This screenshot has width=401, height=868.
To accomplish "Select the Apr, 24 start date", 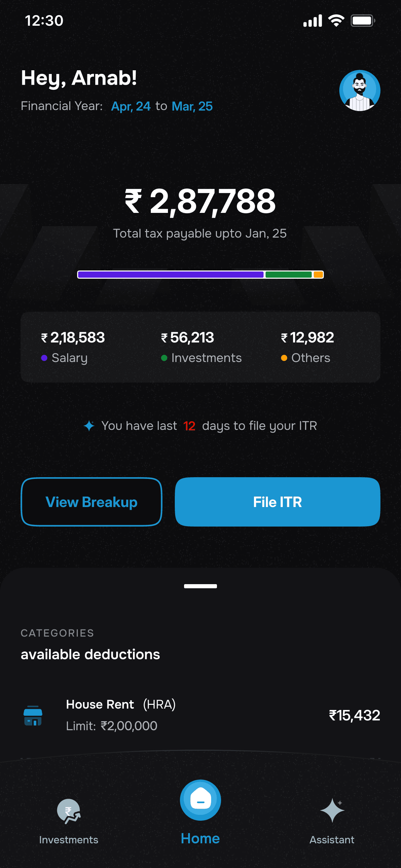I will click(131, 106).
